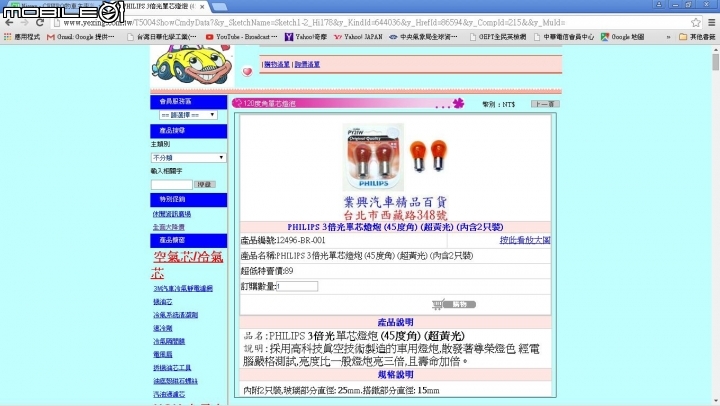Open the 中華電信會員中心 bookmark
This screenshot has height=406, width=720.
[x=564, y=37]
